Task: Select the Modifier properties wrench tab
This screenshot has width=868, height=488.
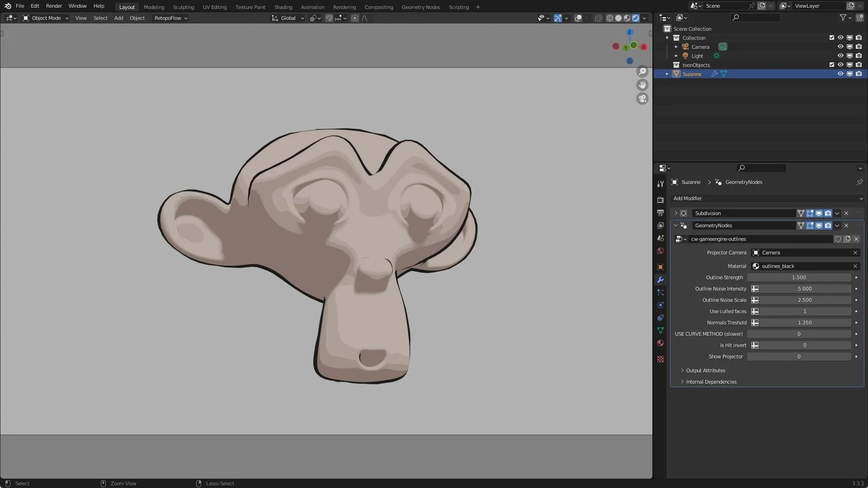Action: pos(660,279)
